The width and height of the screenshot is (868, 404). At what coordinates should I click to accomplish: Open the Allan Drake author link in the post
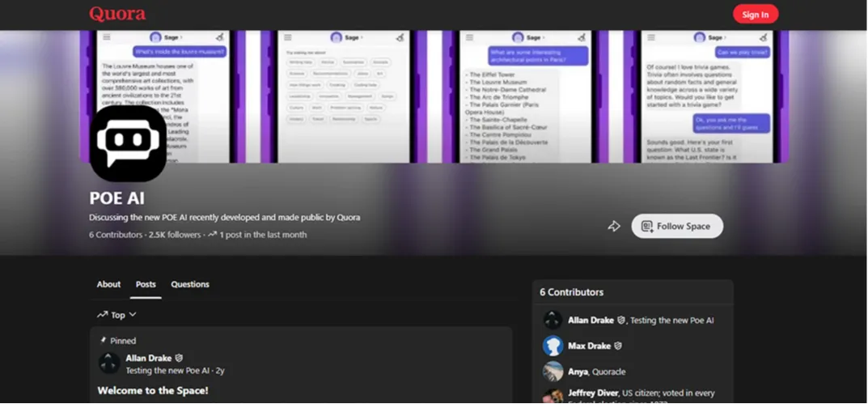pos(149,358)
